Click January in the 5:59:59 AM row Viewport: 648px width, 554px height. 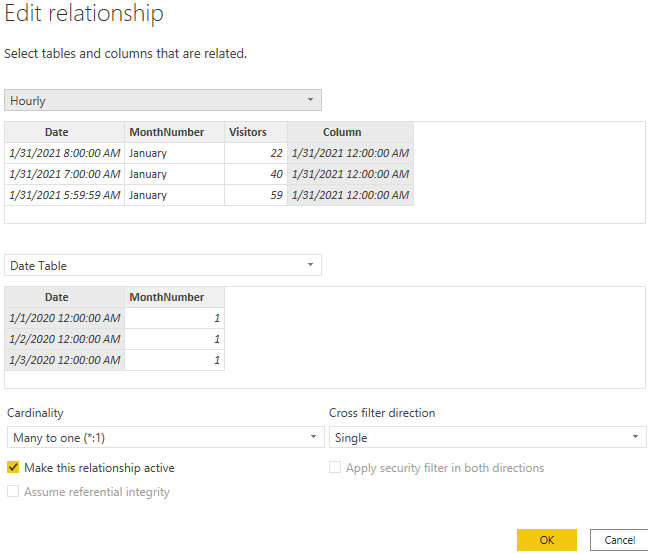pyautogui.click(x=174, y=195)
